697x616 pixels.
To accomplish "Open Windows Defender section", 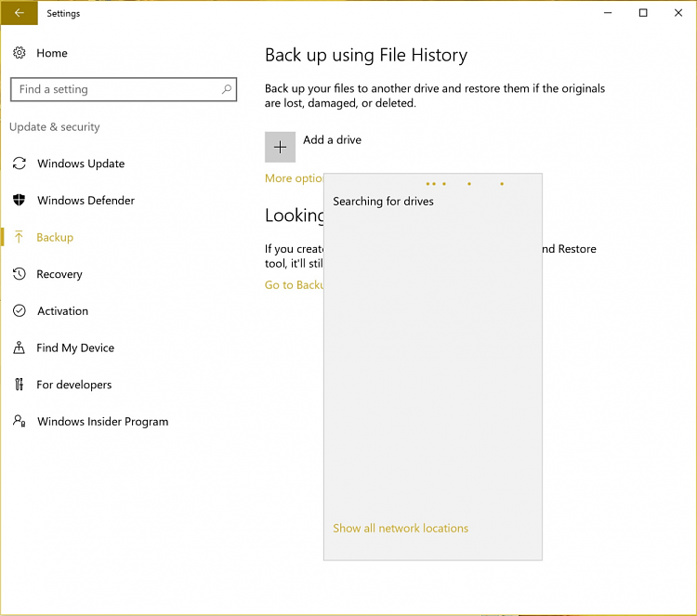I will (85, 201).
